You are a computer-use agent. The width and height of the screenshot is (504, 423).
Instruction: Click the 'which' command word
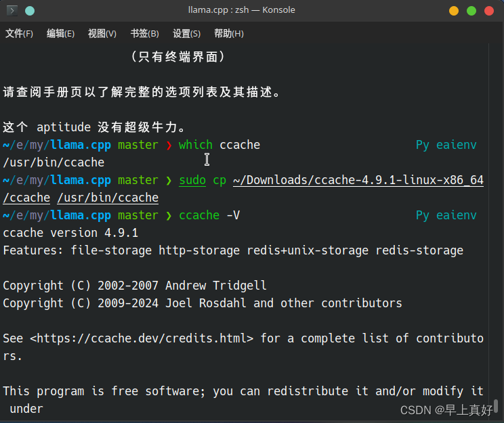click(x=195, y=145)
